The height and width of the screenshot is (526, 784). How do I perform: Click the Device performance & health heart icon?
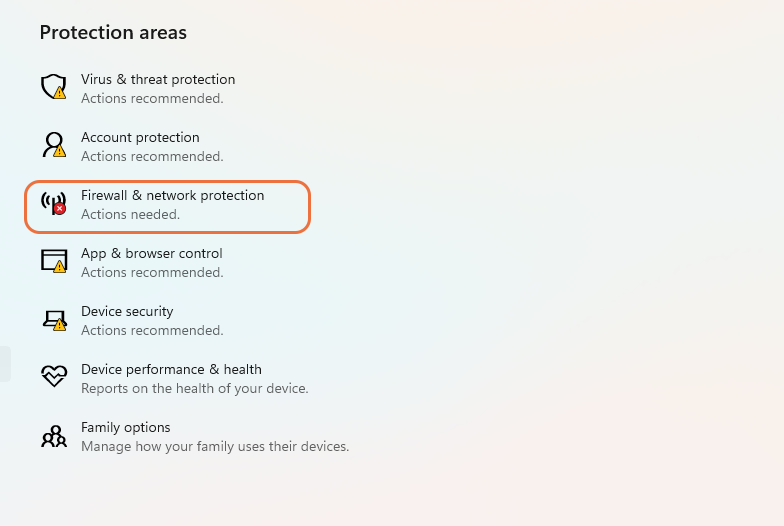click(x=53, y=377)
